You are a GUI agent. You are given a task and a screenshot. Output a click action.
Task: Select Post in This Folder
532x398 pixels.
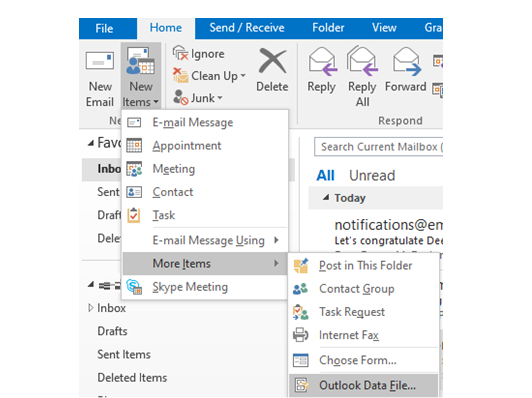364,265
